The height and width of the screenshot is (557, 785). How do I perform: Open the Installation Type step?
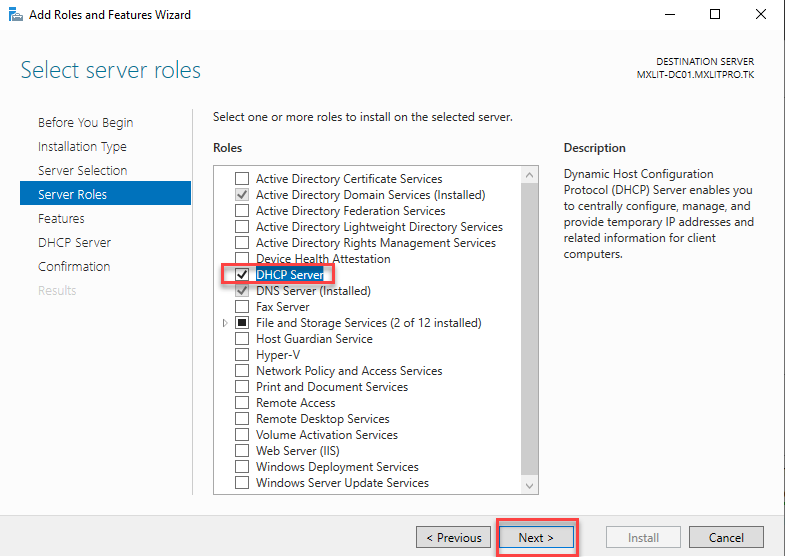pyautogui.click(x=82, y=147)
